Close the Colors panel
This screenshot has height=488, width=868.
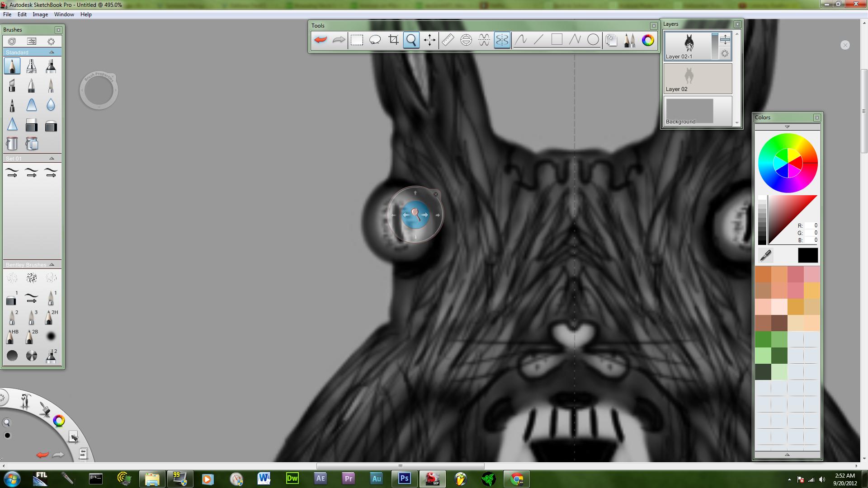pos(817,117)
